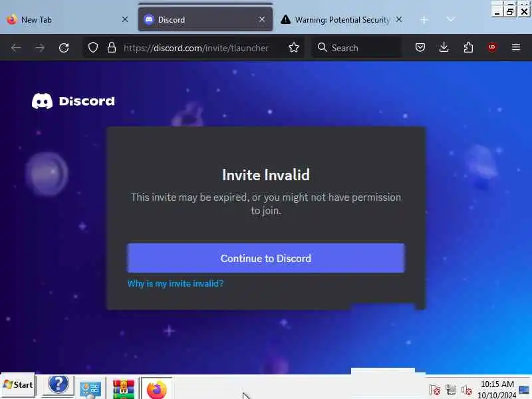Open the Action Center flag tray icon
Screen dimensions: 532x399
(x=435, y=390)
